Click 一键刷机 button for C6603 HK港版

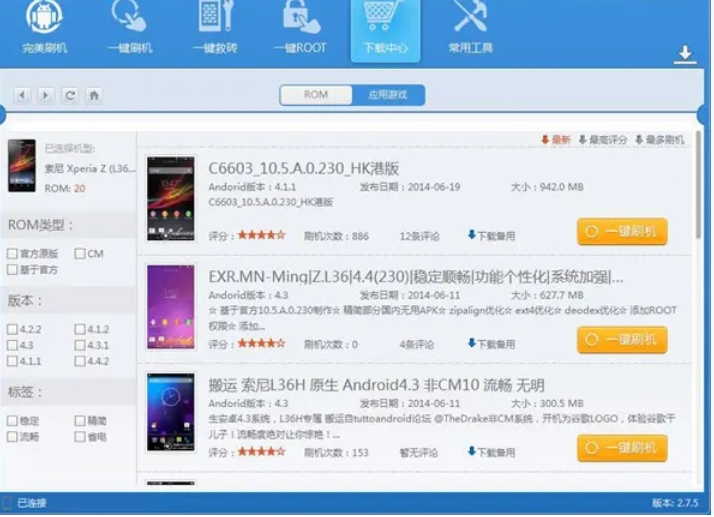coord(622,231)
